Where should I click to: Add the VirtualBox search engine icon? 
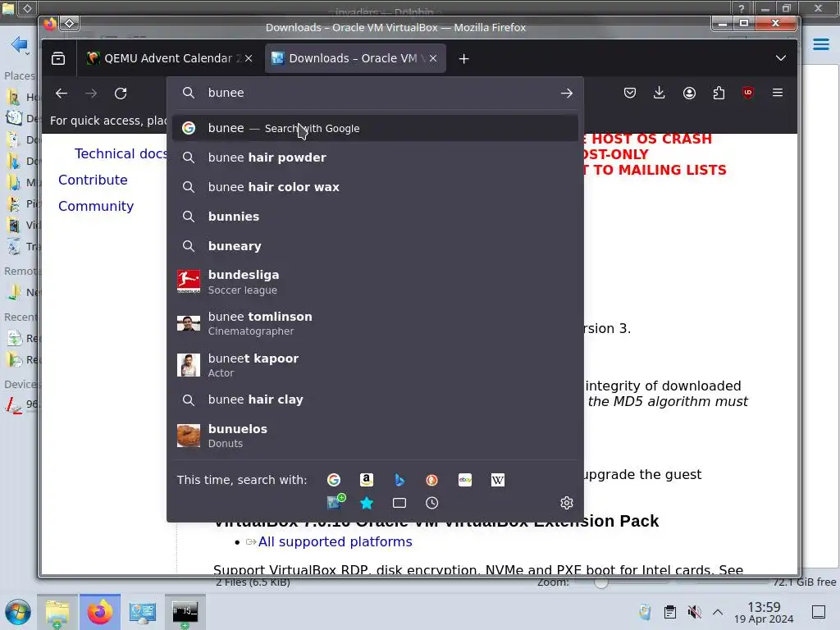pyautogui.click(x=336, y=502)
